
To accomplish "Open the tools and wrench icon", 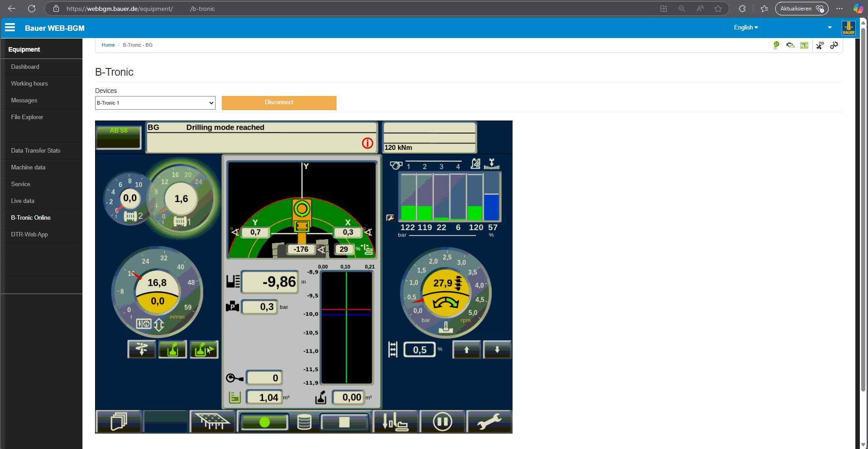I will 820,45.
